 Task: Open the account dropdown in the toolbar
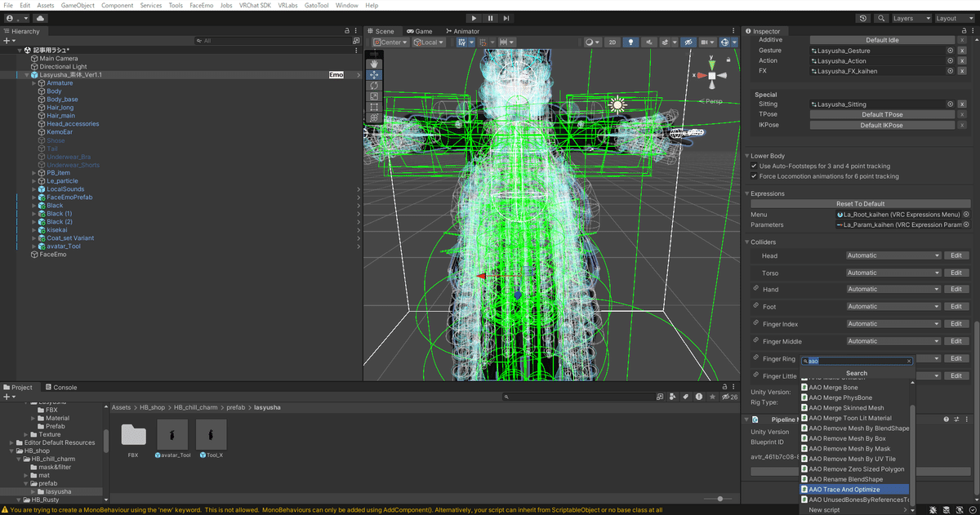(16, 18)
